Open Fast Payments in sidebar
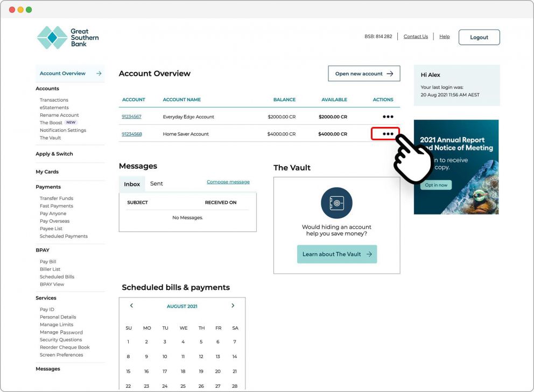 57,206
